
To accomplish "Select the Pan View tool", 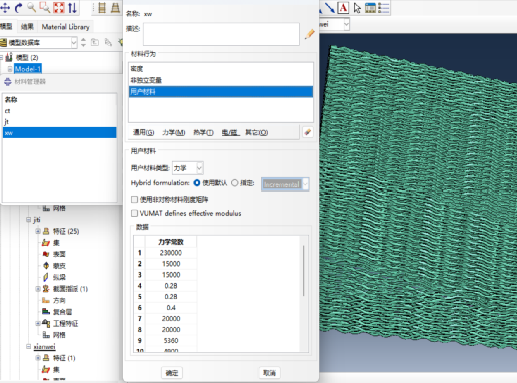I will click(5, 7).
